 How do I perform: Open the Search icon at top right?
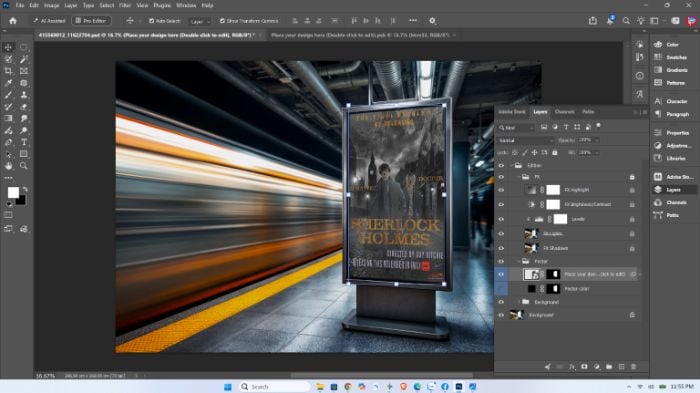(626, 21)
